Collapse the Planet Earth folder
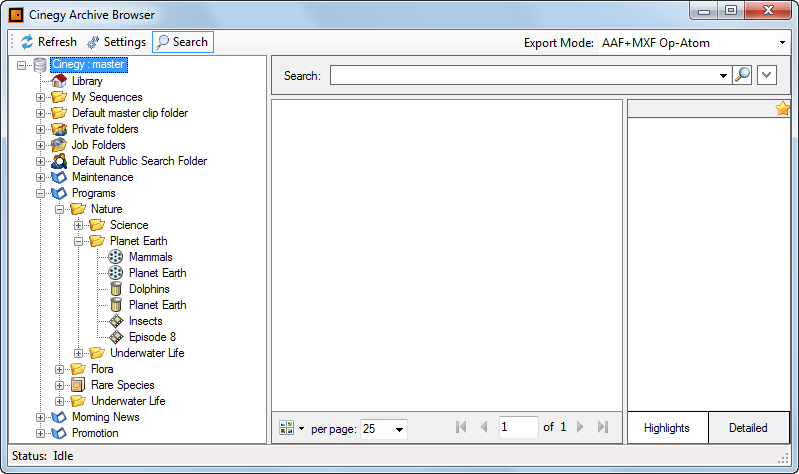This screenshot has width=799, height=474. [x=78, y=242]
